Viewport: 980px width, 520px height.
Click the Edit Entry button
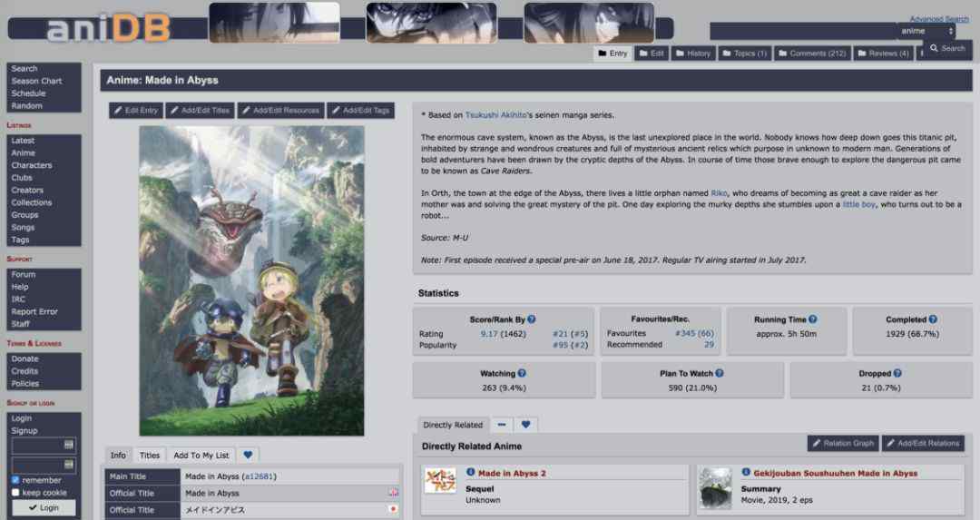(x=136, y=111)
